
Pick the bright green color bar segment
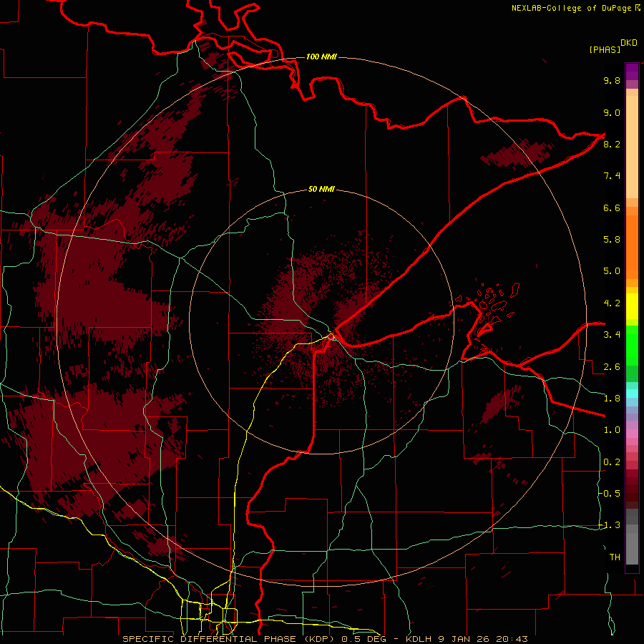[632, 345]
